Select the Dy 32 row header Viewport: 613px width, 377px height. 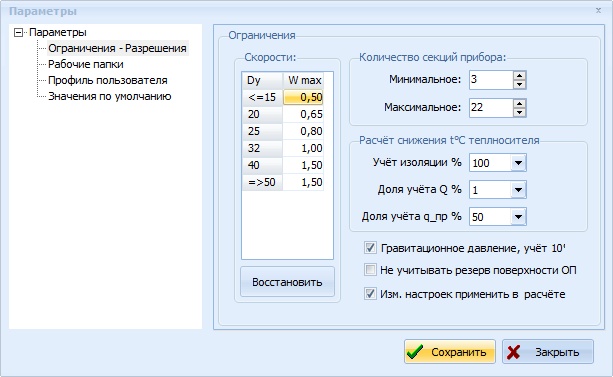(262, 148)
